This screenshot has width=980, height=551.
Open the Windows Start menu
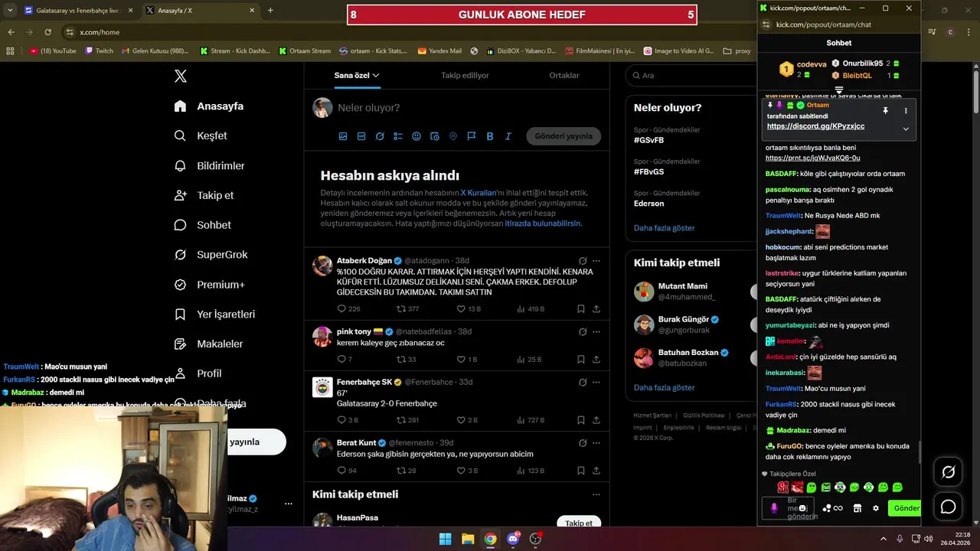445,539
